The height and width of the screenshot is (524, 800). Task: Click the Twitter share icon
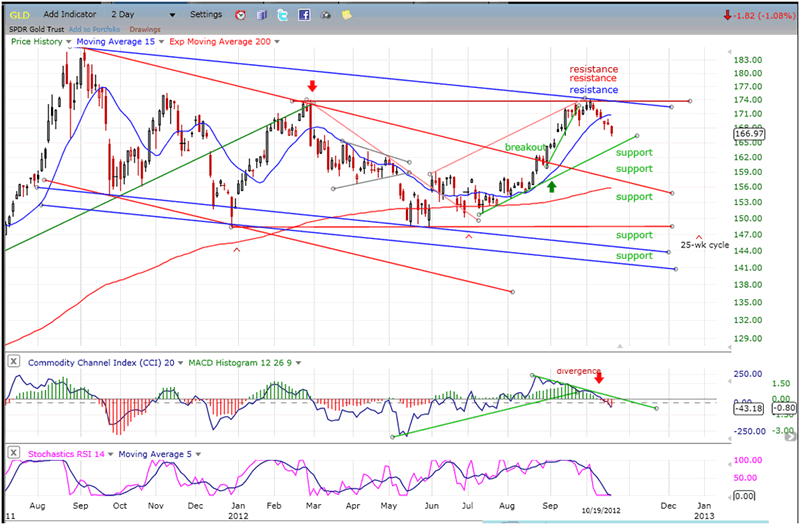tap(282, 15)
